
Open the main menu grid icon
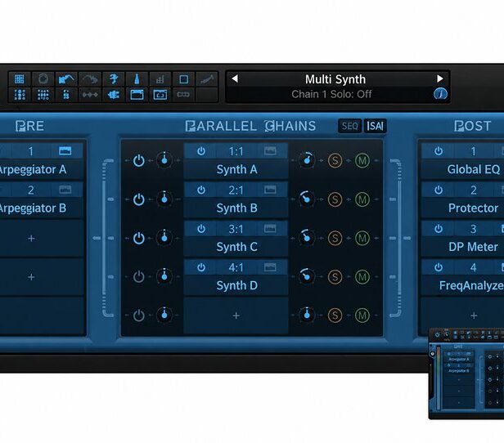[20, 79]
